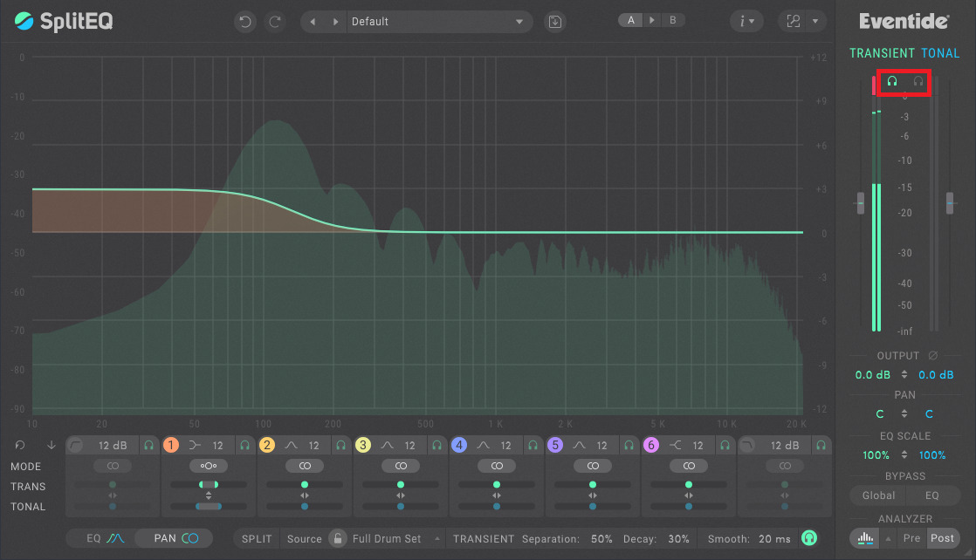Image resolution: width=976 pixels, height=560 pixels.
Task: Solo band 4 with headphone icon
Action: [533, 446]
